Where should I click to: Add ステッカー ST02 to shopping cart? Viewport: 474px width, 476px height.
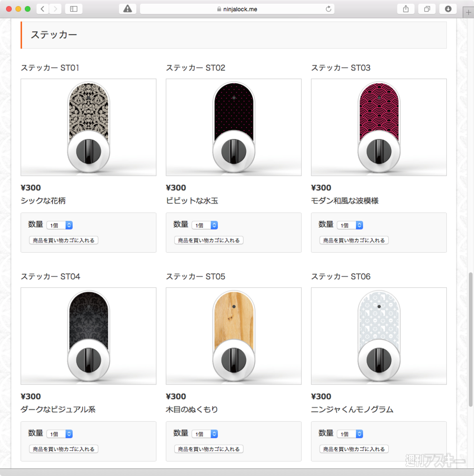coord(209,240)
